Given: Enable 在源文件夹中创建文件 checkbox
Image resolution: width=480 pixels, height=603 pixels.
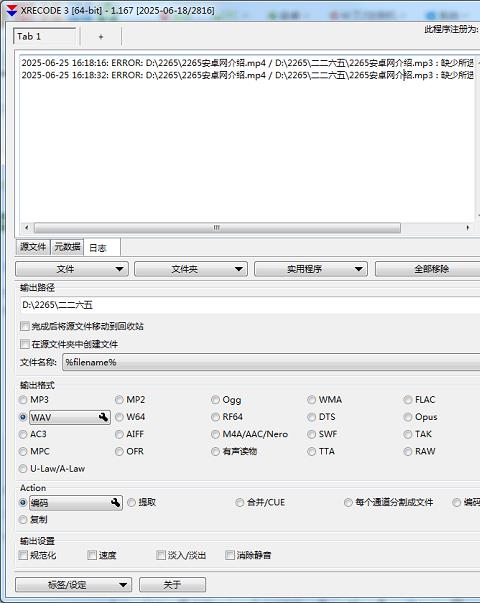Looking at the screenshot, I should 25,344.
